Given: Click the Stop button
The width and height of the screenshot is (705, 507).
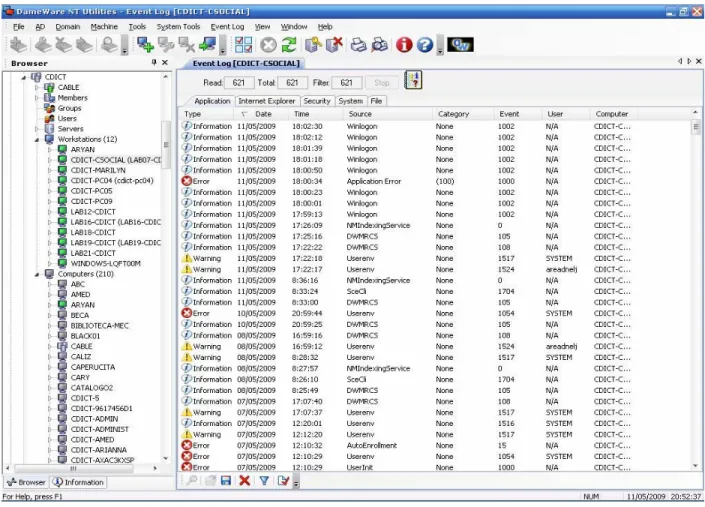Looking at the screenshot, I should [382, 83].
